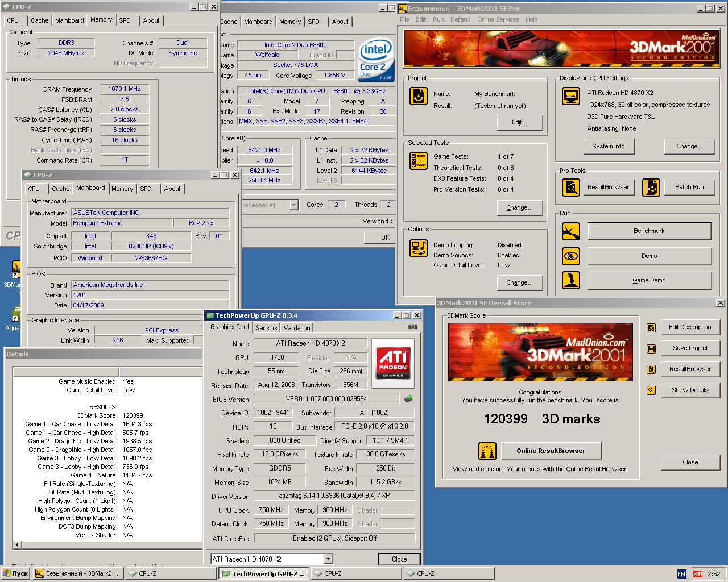
Task: Click the Options demo settings icon
Action: (x=419, y=248)
